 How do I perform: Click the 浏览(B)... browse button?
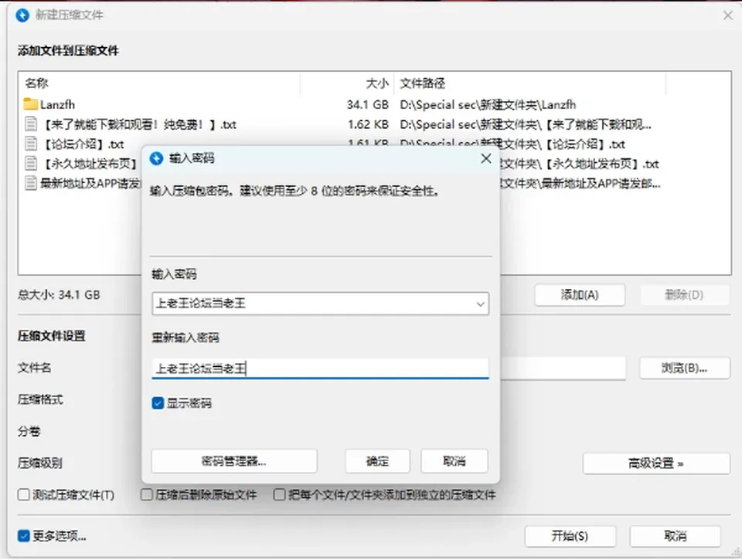click(685, 368)
